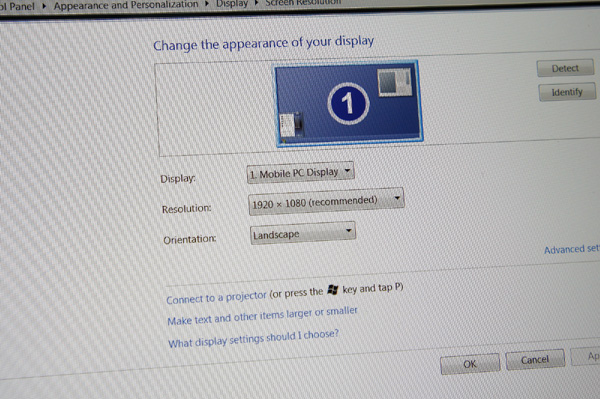This screenshot has height=399, width=600.
Task: Open the Display dropdown arrow
Action: pyautogui.click(x=347, y=171)
